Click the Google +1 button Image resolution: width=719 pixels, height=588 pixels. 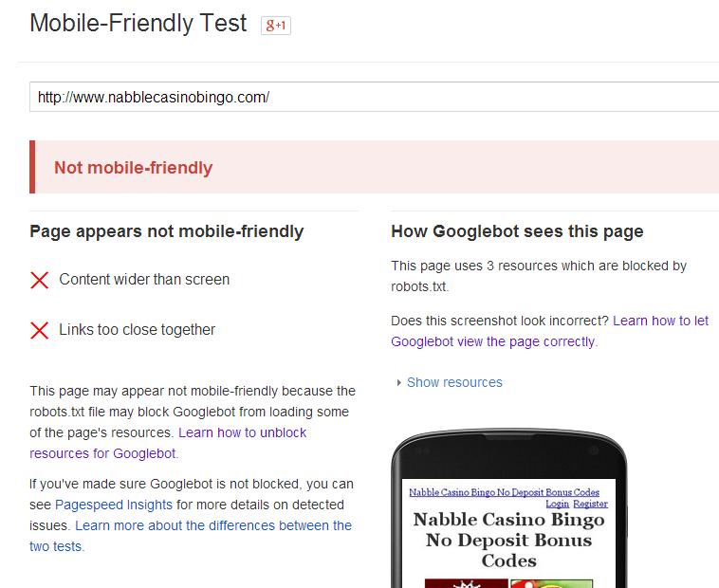pyautogui.click(x=275, y=26)
